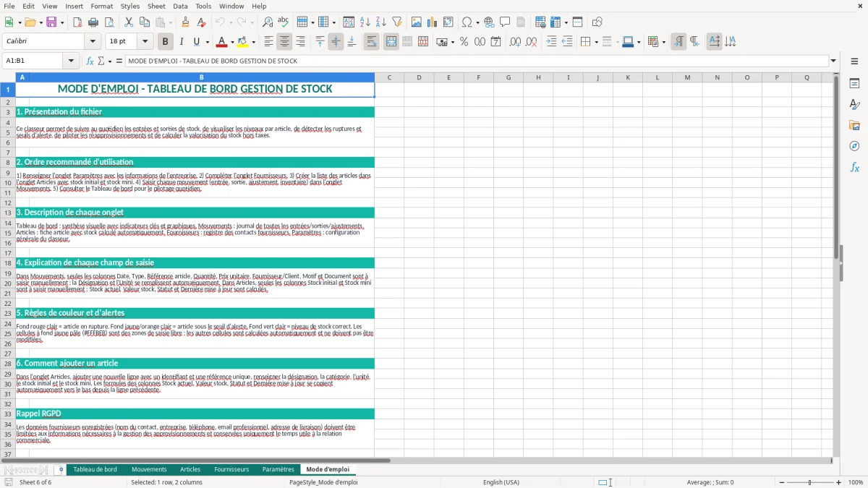
Task: Click the Insert Hyperlink icon
Action: click(x=489, y=22)
